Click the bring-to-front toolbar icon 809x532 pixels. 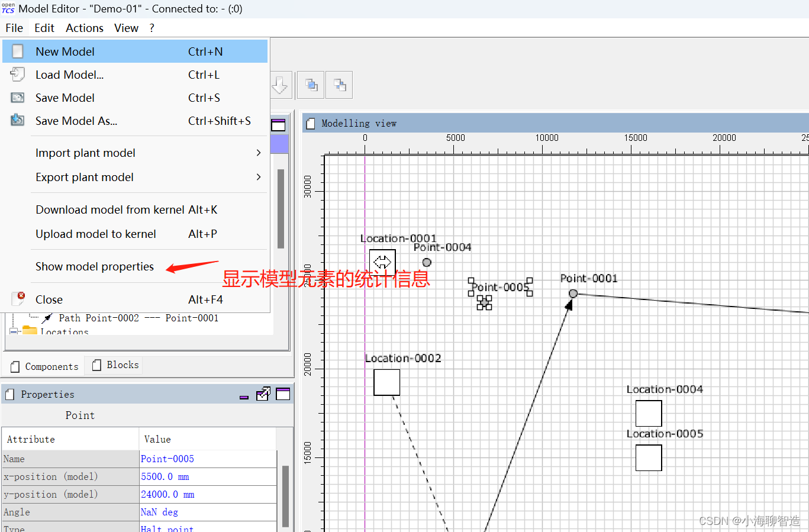[311, 85]
